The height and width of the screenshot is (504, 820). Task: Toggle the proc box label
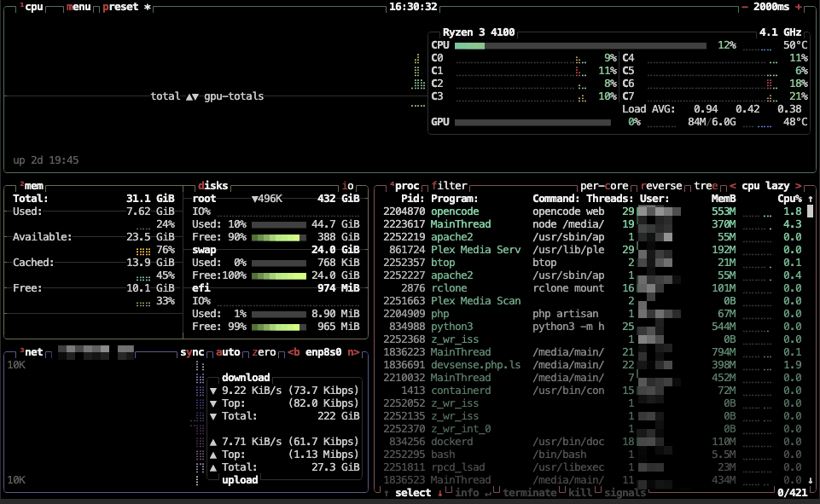tap(404, 186)
